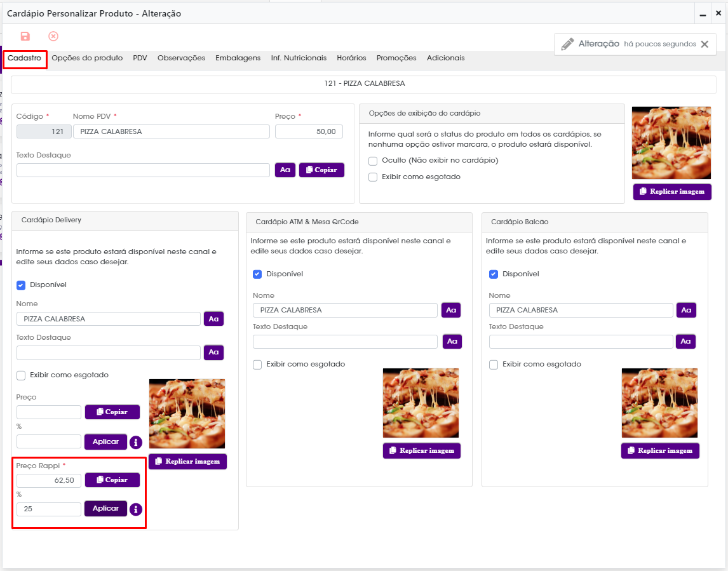Minimize the Cardápio Personalizar Produto window
The height and width of the screenshot is (571, 728).
(703, 14)
